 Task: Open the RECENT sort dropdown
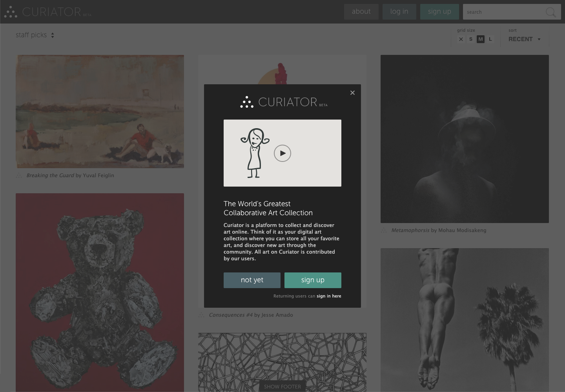click(x=525, y=39)
